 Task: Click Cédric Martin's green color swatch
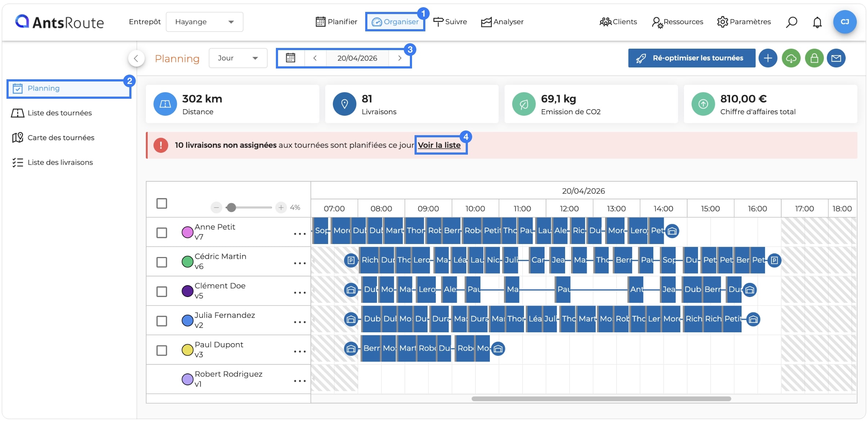pos(187,262)
